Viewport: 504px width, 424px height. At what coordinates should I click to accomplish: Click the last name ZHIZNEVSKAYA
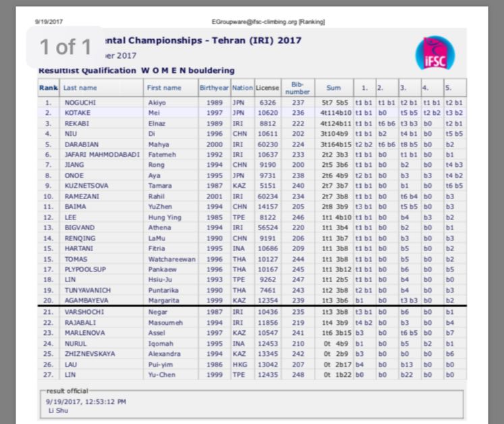coord(89,353)
